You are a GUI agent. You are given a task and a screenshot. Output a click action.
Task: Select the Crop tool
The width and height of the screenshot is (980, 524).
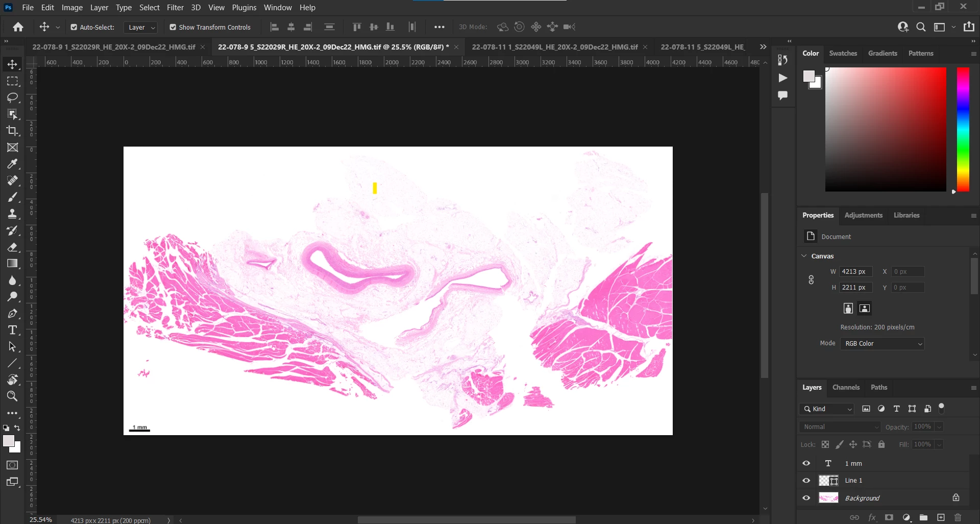tap(12, 131)
